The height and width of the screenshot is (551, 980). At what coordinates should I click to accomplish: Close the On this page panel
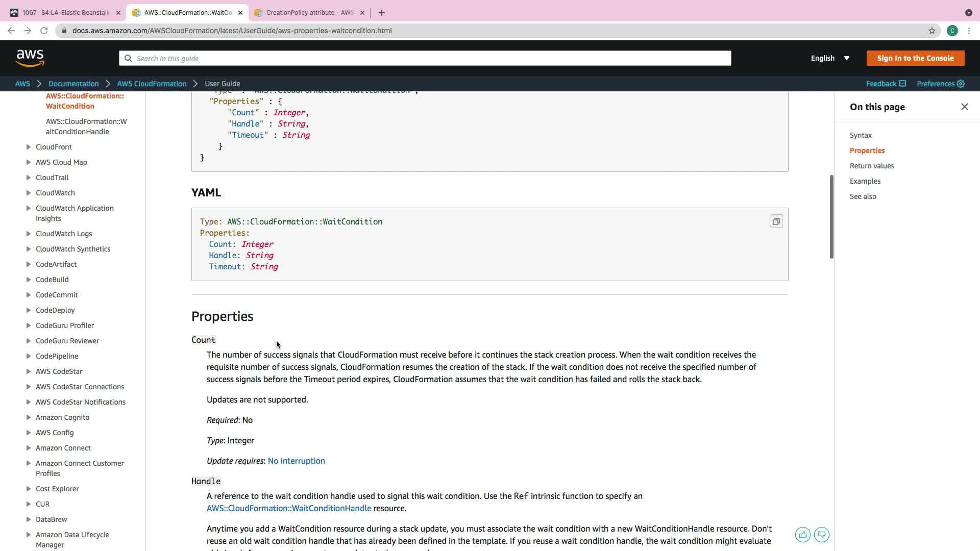coord(964,107)
